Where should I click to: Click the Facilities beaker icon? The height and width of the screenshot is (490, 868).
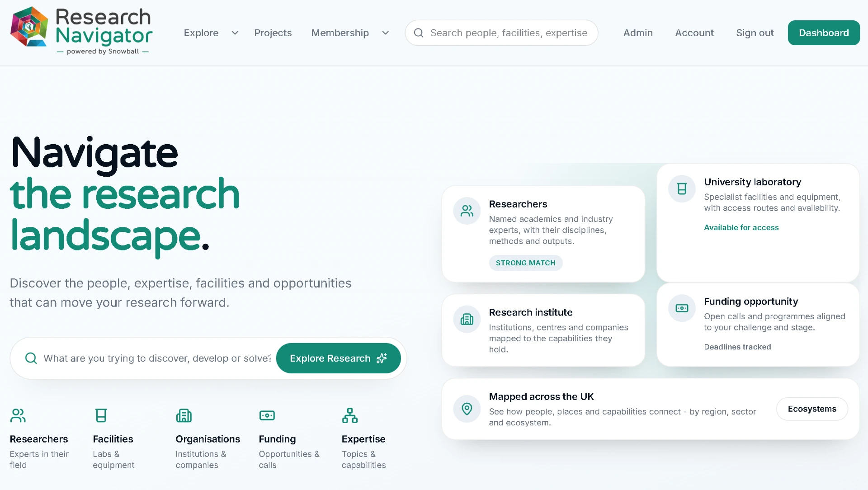click(x=101, y=415)
